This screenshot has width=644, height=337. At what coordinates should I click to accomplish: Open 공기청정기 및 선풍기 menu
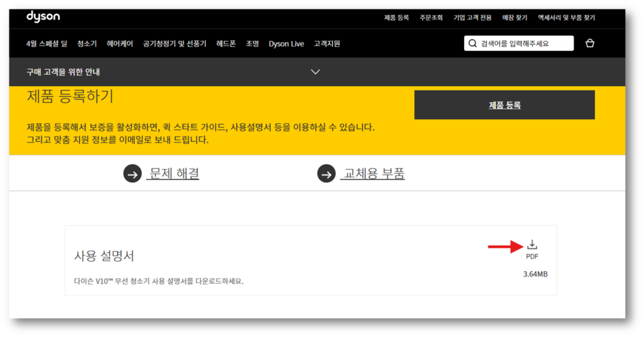point(175,43)
